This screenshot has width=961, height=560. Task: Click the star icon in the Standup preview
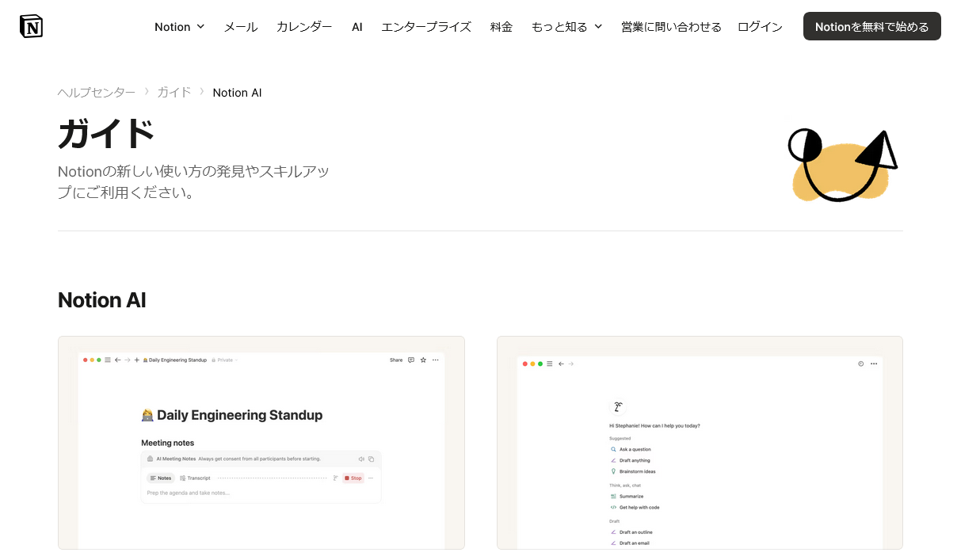[x=423, y=360]
